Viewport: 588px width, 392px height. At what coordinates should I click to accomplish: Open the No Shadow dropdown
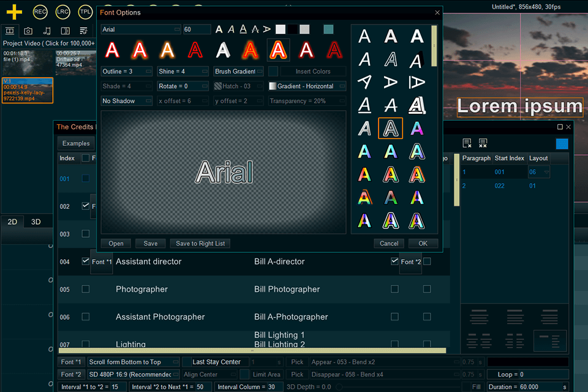click(127, 101)
